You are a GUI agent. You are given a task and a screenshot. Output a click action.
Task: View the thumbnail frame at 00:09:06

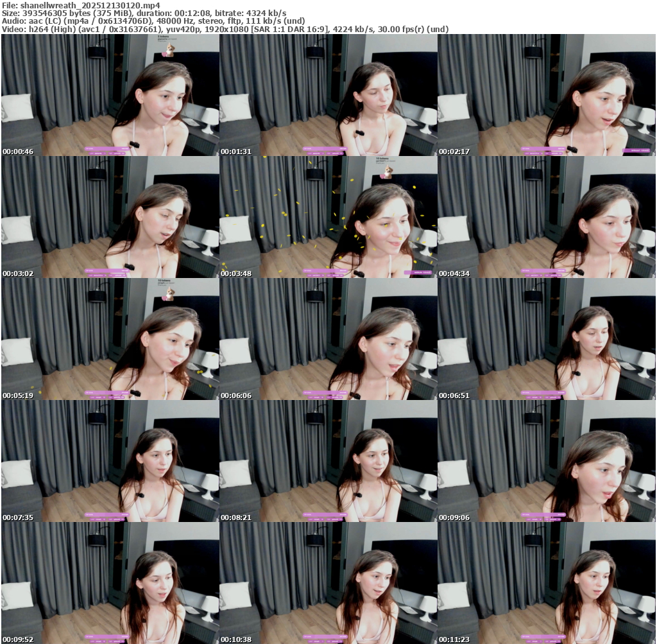tap(547, 461)
